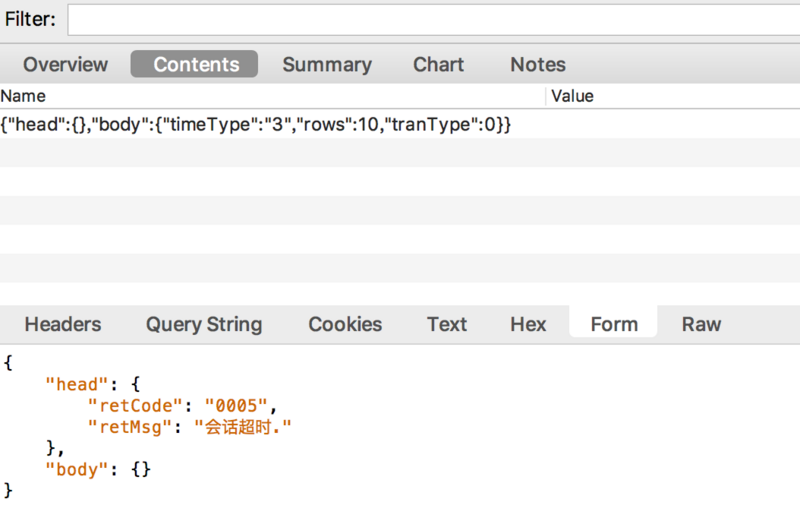Select the Form view tab
This screenshot has height=521, width=800.
click(614, 324)
